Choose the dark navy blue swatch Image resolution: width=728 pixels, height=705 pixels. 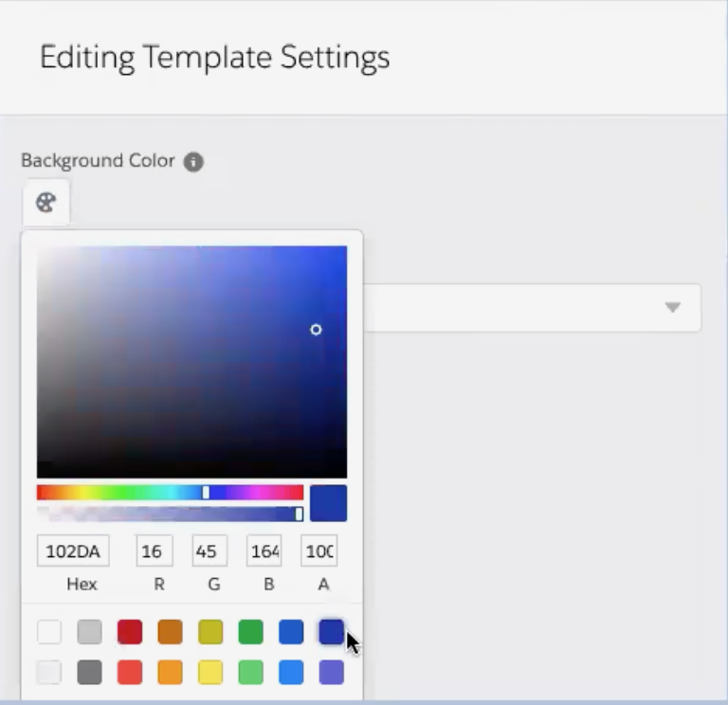pos(332,632)
